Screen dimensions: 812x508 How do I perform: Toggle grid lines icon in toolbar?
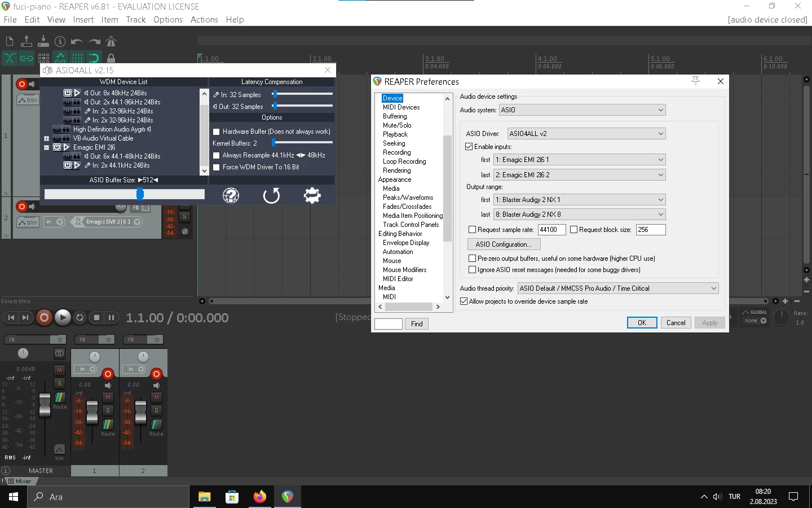[77, 58]
